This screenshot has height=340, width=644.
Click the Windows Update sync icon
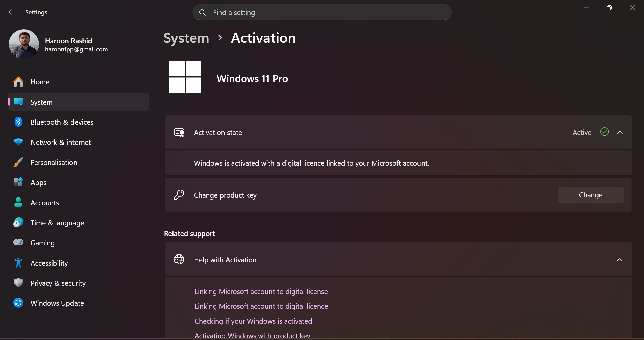pos(18,303)
